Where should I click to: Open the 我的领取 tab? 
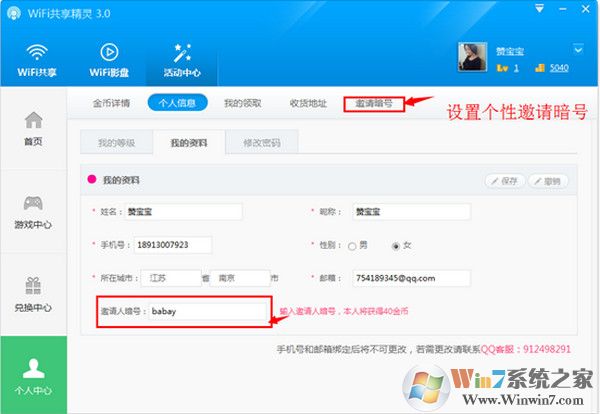(x=243, y=103)
